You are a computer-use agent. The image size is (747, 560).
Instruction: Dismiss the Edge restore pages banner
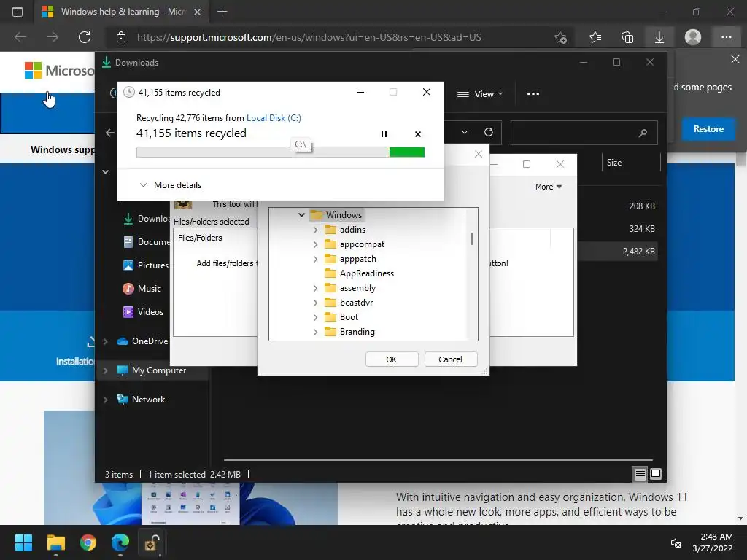[x=735, y=59]
